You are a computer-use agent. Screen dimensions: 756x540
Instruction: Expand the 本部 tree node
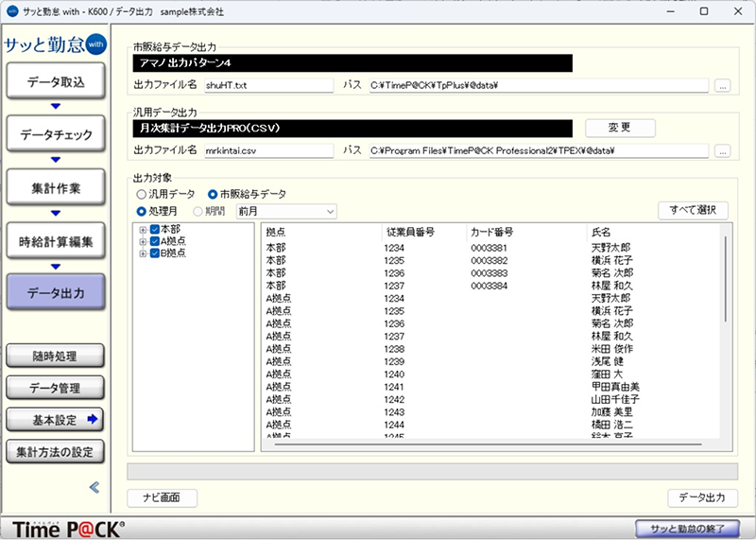pyautogui.click(x=143, y=230)
